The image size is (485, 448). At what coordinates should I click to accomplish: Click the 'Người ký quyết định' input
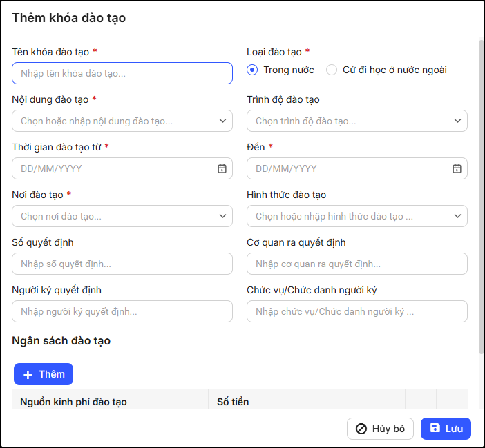click(x=122, y=311)
